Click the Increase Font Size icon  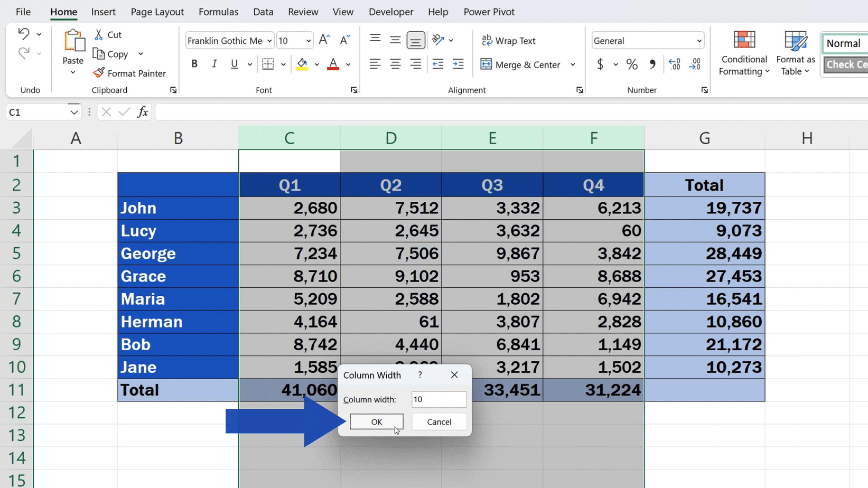click(324, 40)
